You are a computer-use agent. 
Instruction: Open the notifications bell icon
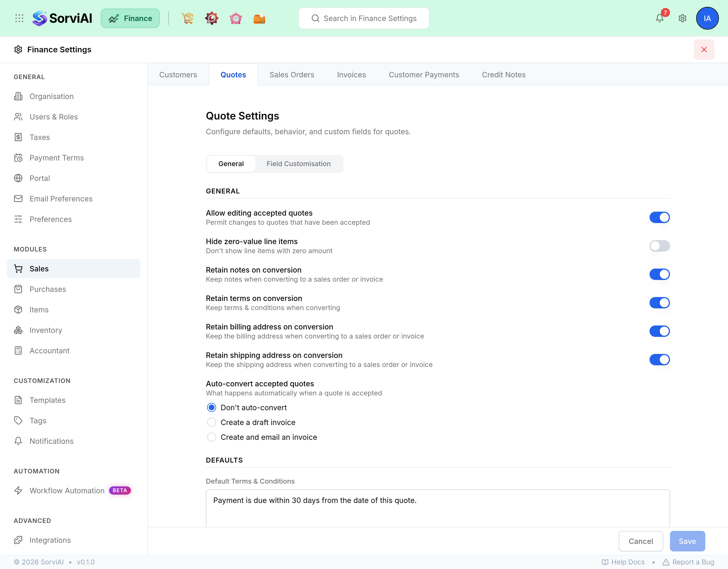(x=660, y=18)
